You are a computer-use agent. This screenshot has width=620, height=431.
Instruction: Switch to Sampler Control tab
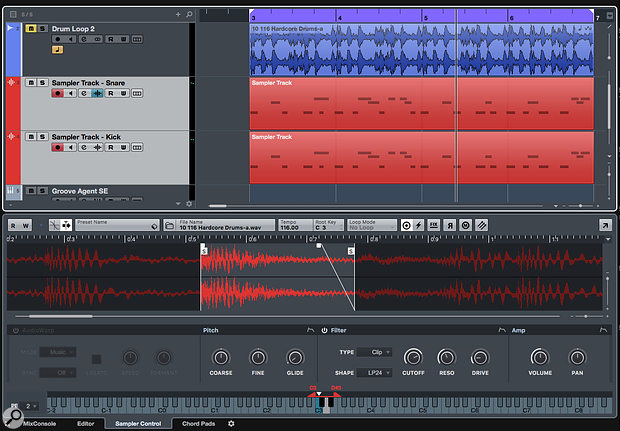click(138, 423)
